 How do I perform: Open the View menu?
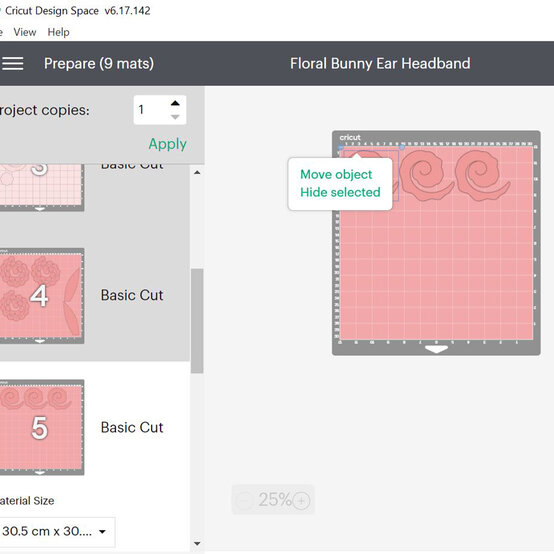tap(25, 32)
